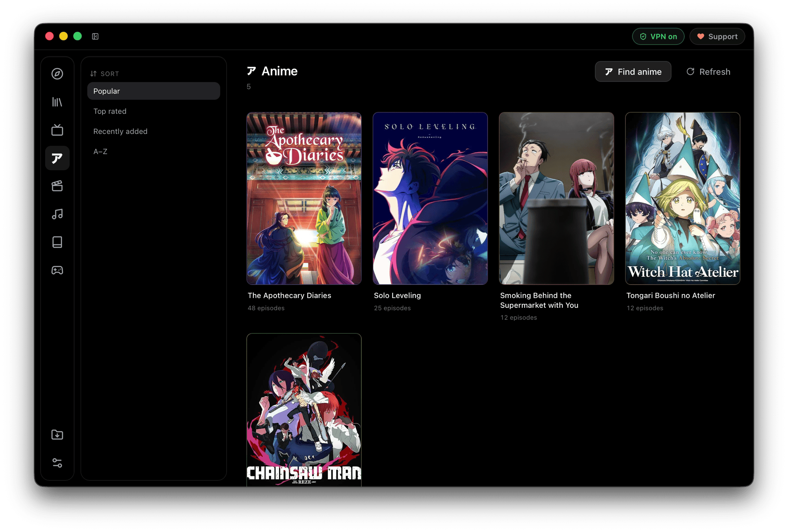Sort by A–Z

[154, 151]
